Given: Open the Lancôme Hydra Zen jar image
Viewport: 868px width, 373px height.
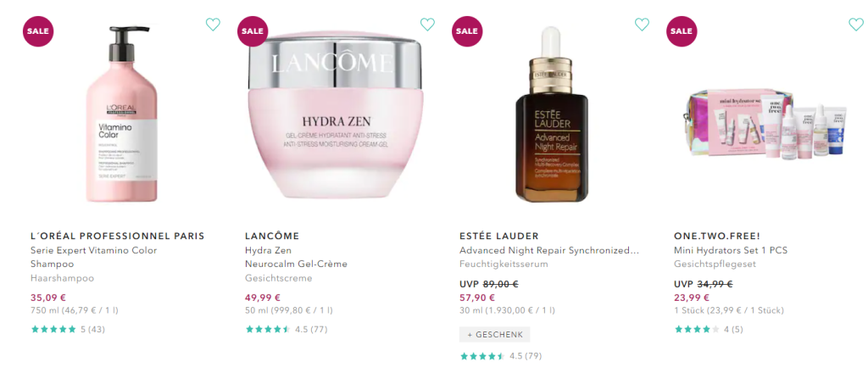Looking at the screenshot, I should 336,114.
